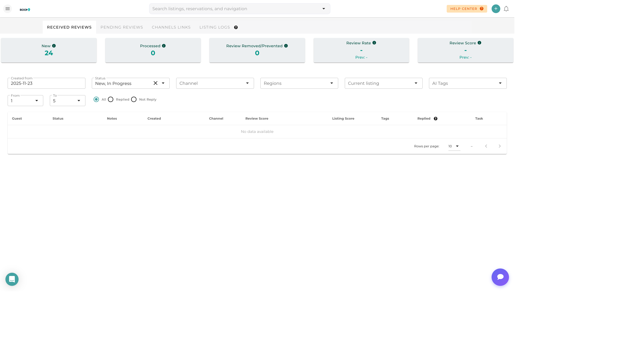Open the purple chat widget bottom right
Viewport: 643px width, 364px height.
coord(500,277)
